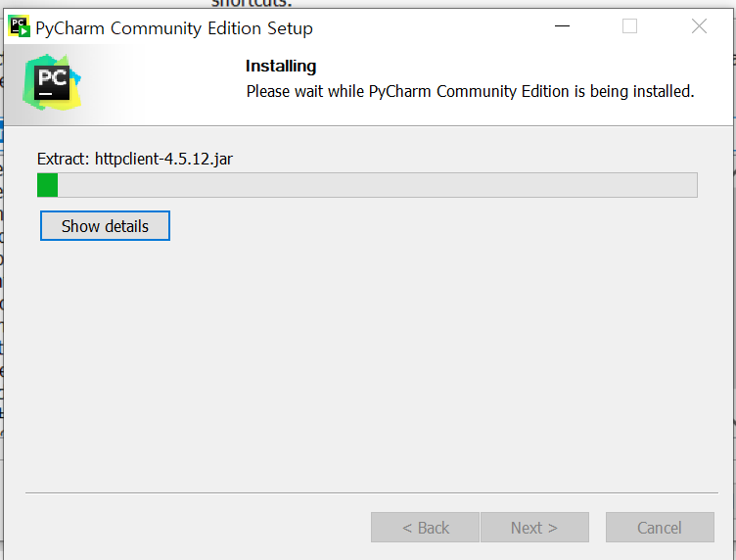Click the Cancel button
736x560 pixels.
(660, 527)
